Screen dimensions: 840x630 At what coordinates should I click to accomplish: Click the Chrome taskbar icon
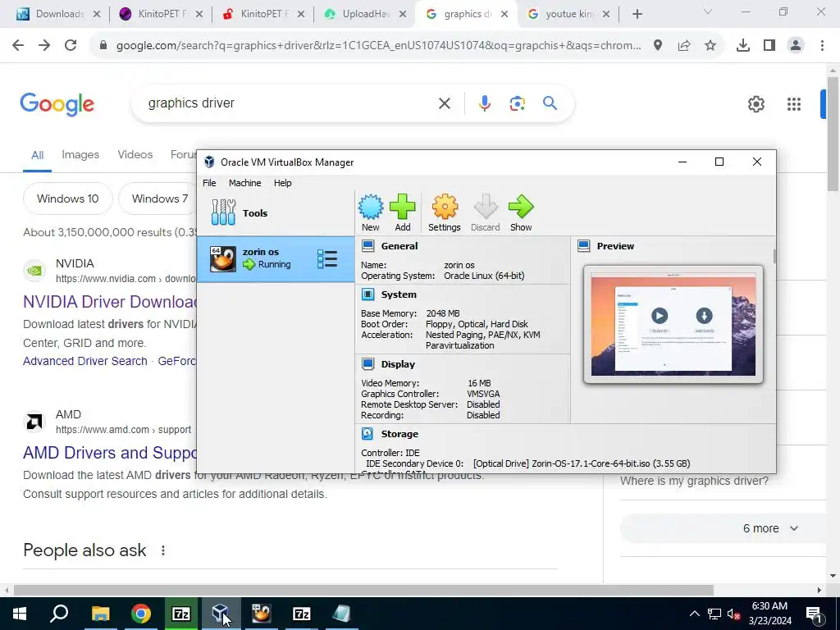click(x=141, y=614)
